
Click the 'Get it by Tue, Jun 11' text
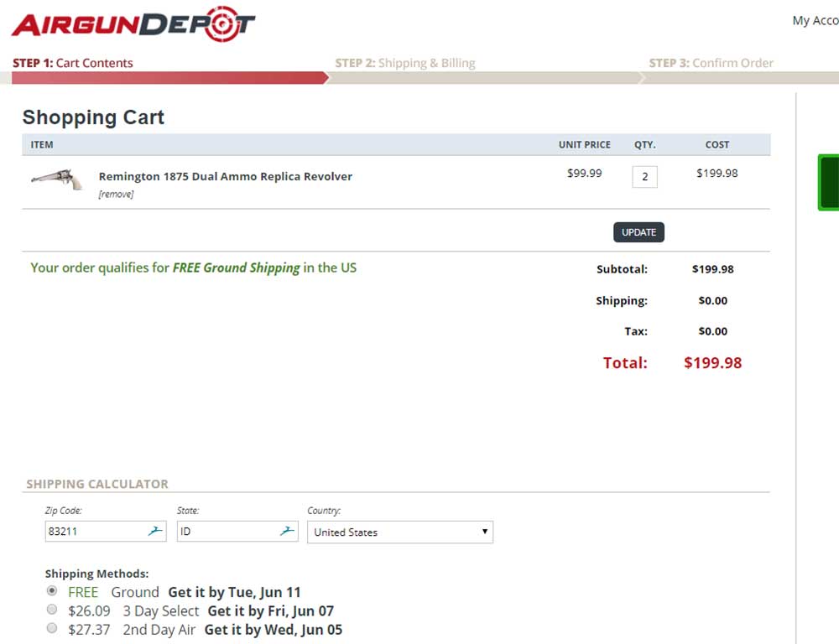pyautogui.click(x=234, y=592)
